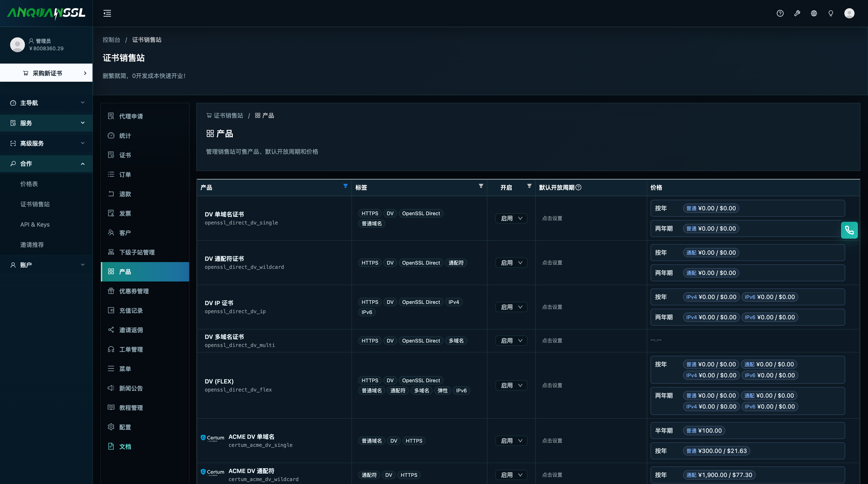
Task: Click 控制台 breadcrumb link
Action: coord(111,40)
